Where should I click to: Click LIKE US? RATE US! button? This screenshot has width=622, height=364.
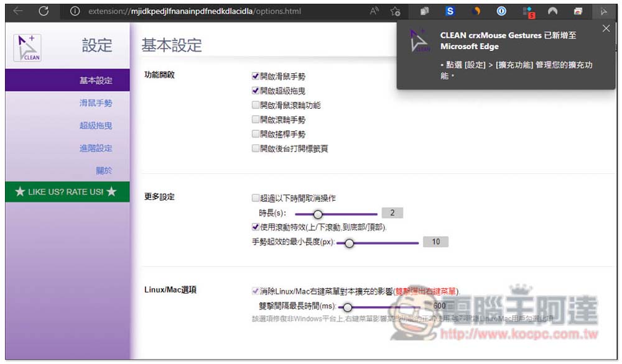(67, 192)
